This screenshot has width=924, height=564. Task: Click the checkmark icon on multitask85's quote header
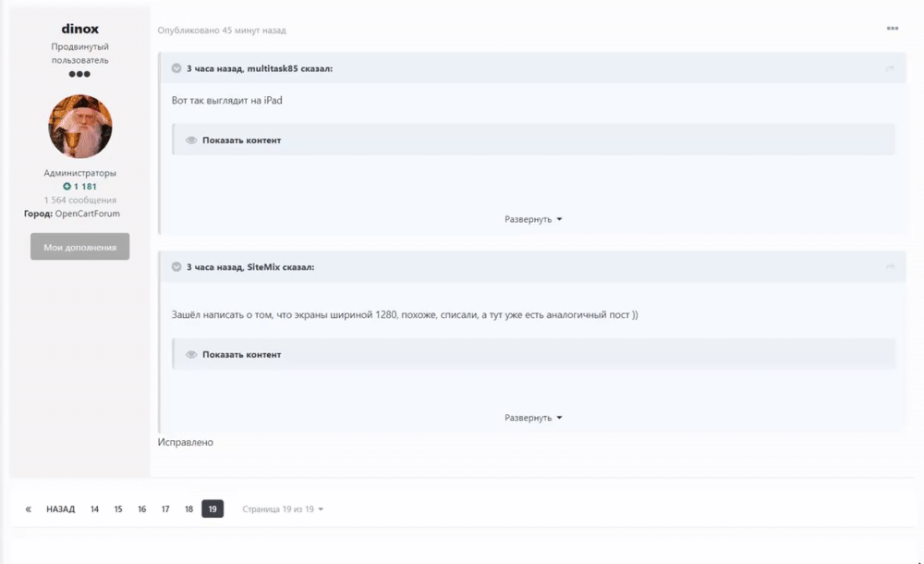[x=176, y=67]
